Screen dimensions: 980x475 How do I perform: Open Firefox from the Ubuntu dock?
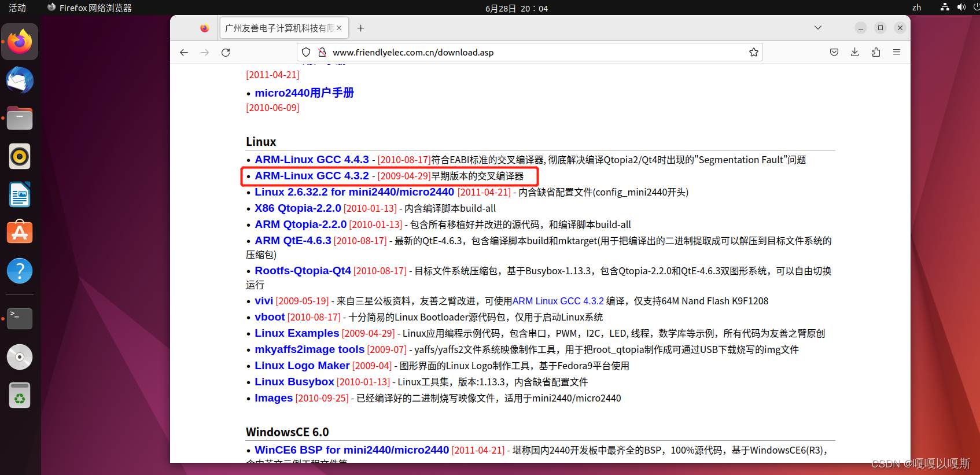[20, 42]
